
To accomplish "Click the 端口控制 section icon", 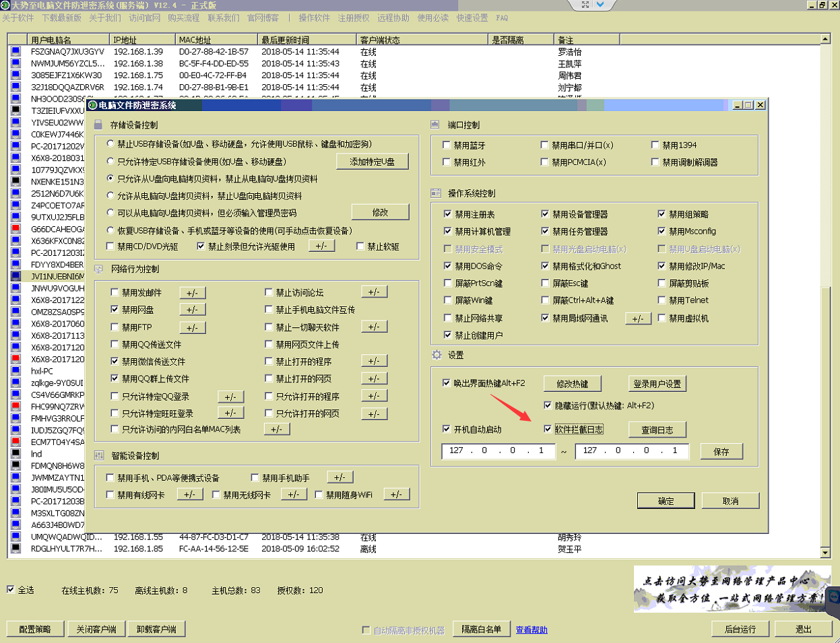I will click(x=435, y=125).
